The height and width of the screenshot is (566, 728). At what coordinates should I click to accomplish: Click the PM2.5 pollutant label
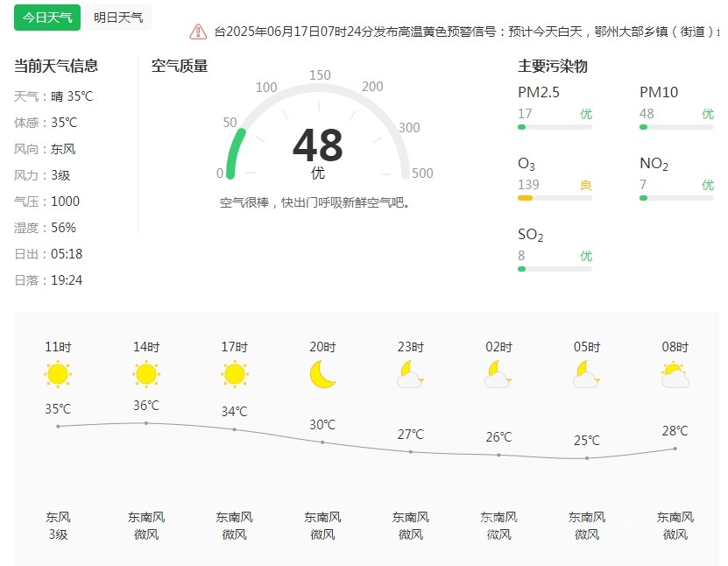click(x=539, y=92)
